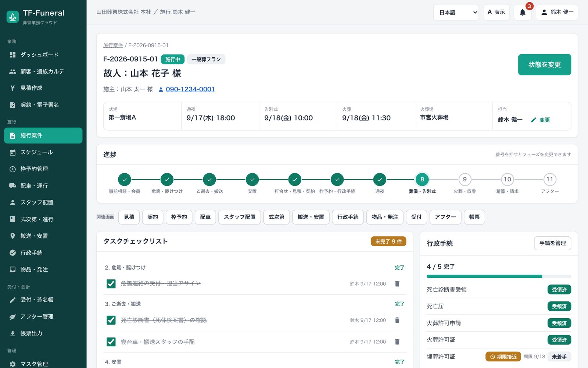Open スケジュール in the sidebar
This screenshot has width=588, height=368.
tap(43, 152)
